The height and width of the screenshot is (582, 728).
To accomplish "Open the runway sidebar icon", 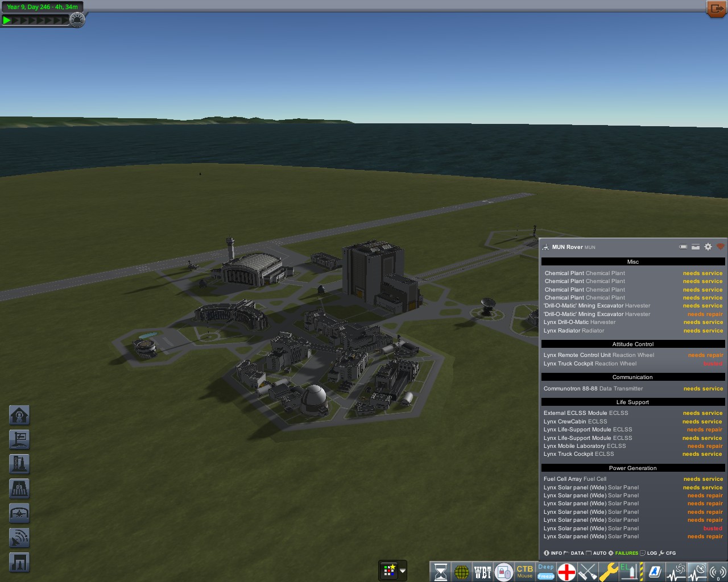I will click(x=19, y=488).
